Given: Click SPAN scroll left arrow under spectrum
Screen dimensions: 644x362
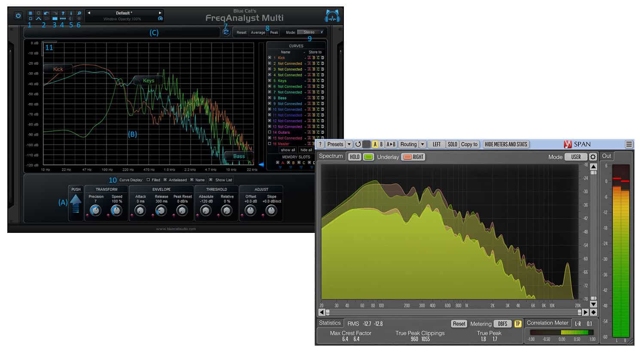Looking at the screenshot, I should 322,312.
